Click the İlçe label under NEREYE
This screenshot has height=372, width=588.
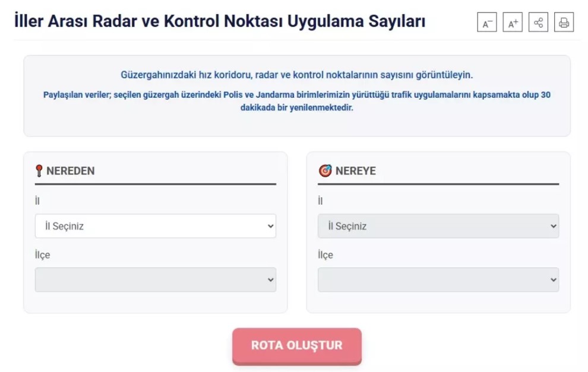pos(324,255)
